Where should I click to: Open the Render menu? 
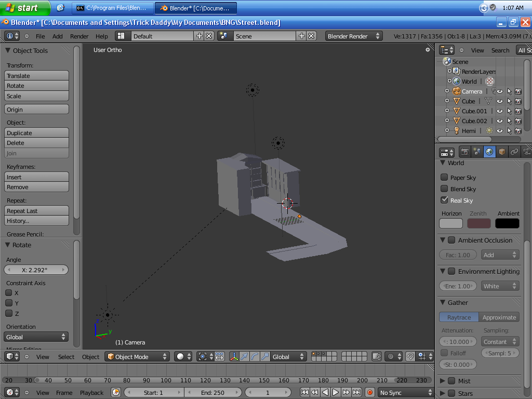[79, 36]
